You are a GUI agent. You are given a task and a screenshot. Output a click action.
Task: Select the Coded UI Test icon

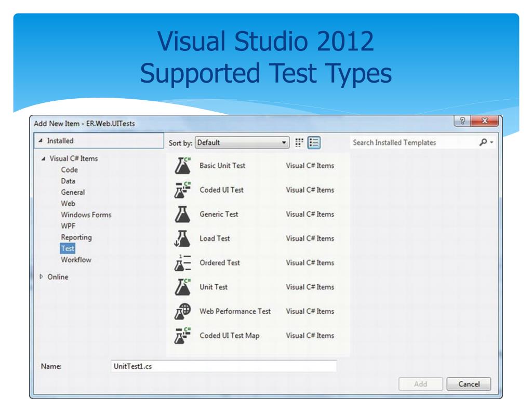pyautogui.click(x=183, y=190)
